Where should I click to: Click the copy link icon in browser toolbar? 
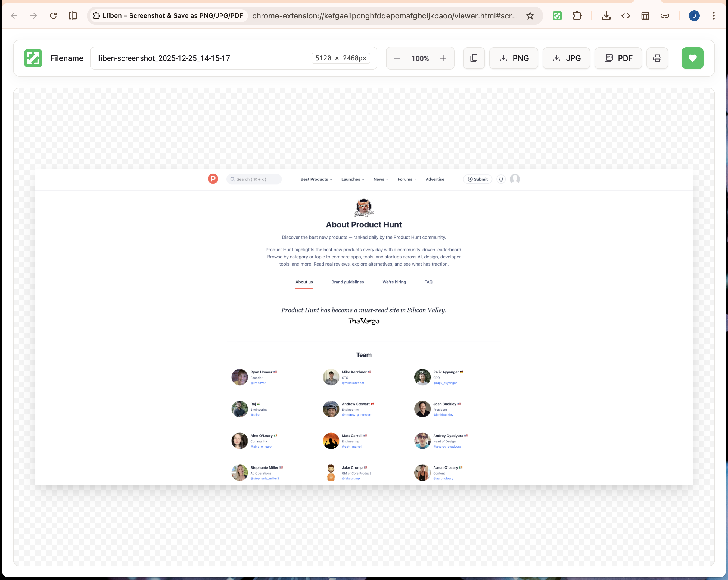[x=665, y=15]
